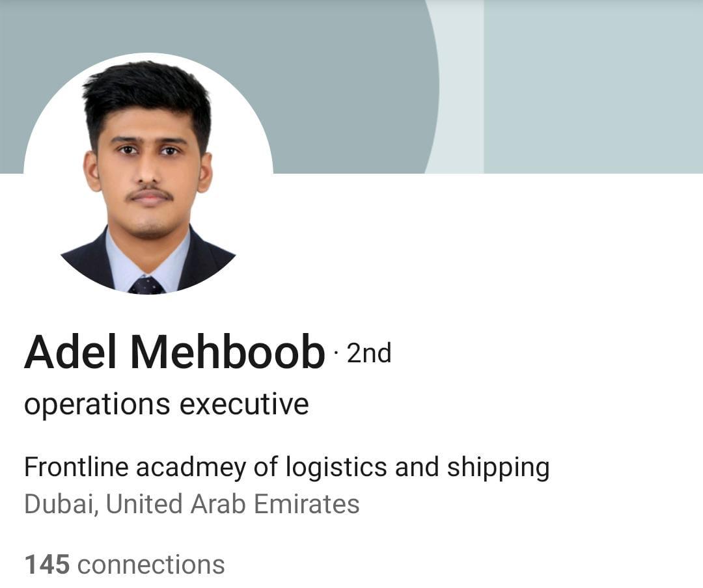Click the Dubai, United Arab Emirates location
This screenshot has height=588, width=703.
(x=192, y=504)
